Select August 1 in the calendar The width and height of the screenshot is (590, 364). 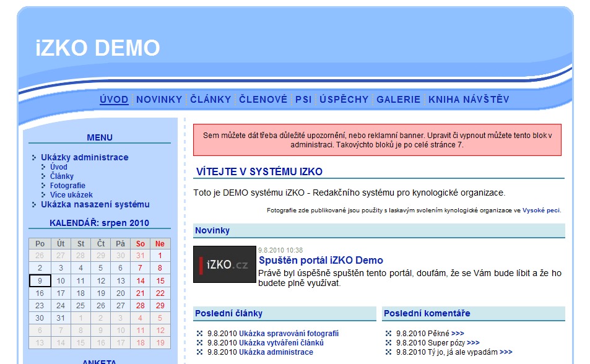click(160, 256)
